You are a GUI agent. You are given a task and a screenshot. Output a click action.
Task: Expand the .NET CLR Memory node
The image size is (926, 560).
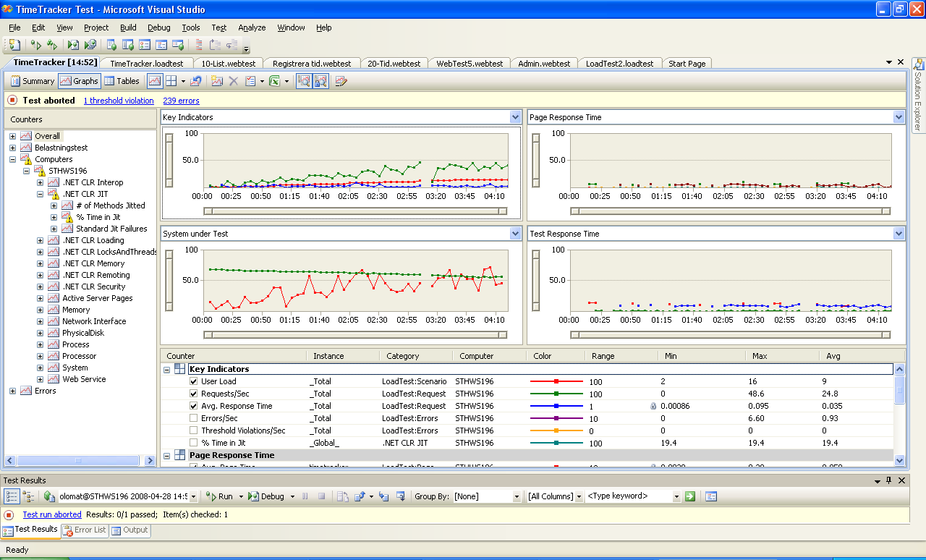tap(40, 263)
